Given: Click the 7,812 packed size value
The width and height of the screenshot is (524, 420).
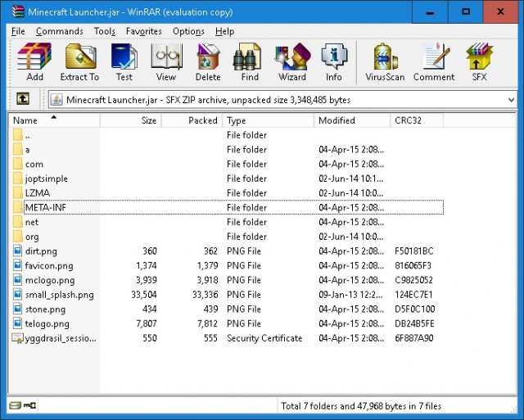Looking at the screenshot, I should pos(207,323).
